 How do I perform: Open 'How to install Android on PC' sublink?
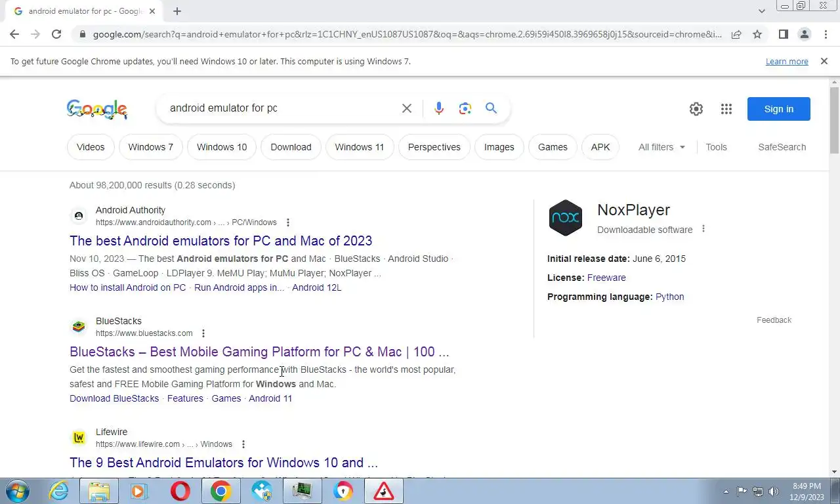[127, 287]
